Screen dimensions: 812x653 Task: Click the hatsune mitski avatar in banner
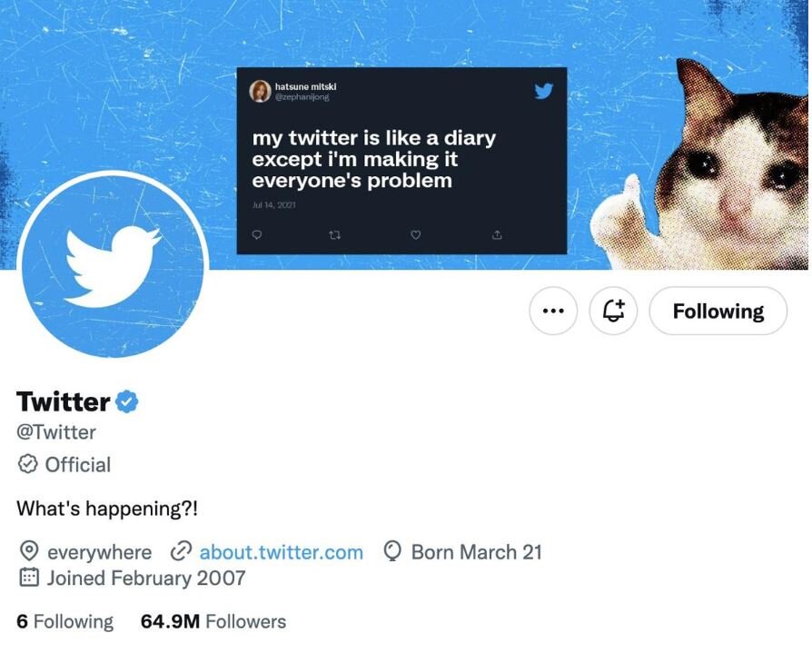point(260,90)
